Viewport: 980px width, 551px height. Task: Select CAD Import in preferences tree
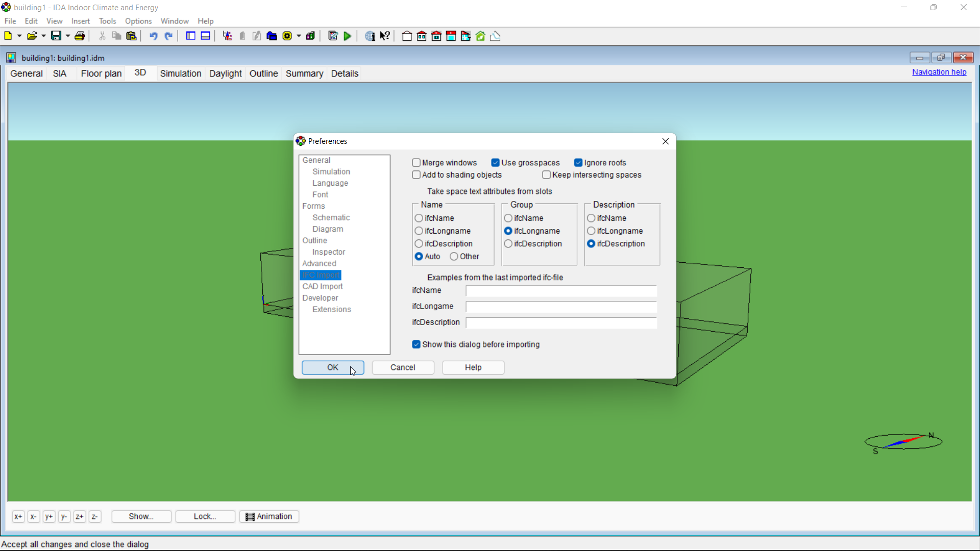click(322, 287)
